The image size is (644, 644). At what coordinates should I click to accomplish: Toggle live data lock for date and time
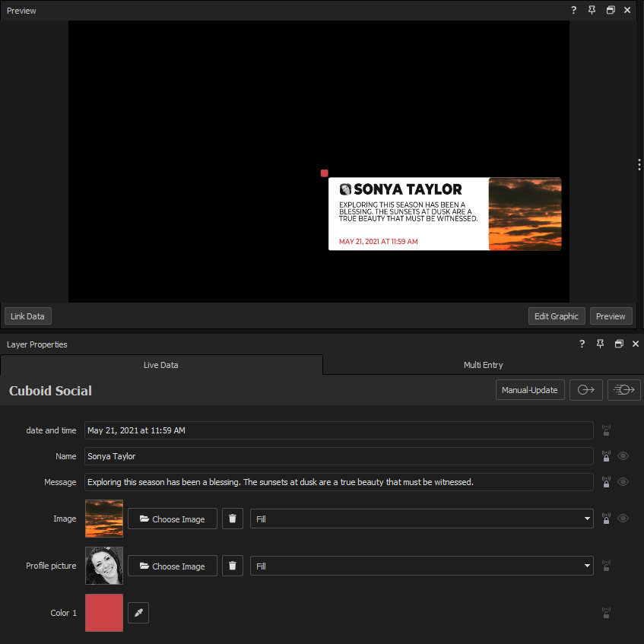(x=606, y=430)
